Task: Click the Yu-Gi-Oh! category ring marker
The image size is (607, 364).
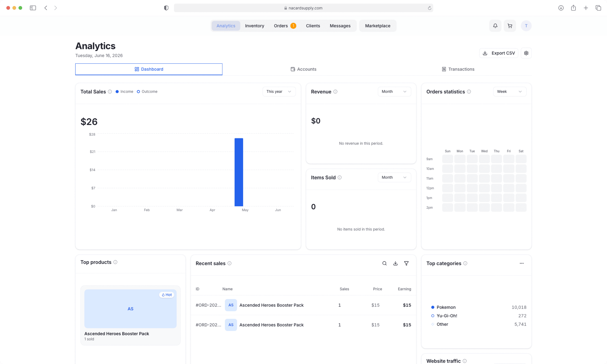Action: click(432, 316)
